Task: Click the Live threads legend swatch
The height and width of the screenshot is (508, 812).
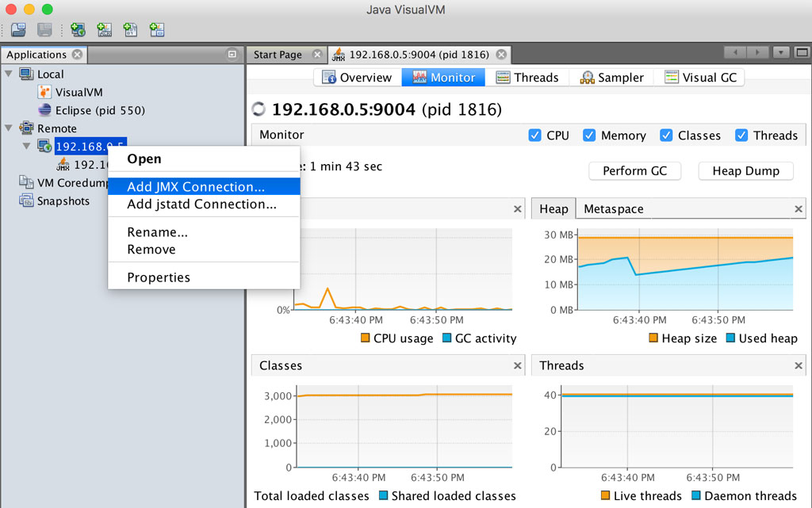Action: point(605,495)
